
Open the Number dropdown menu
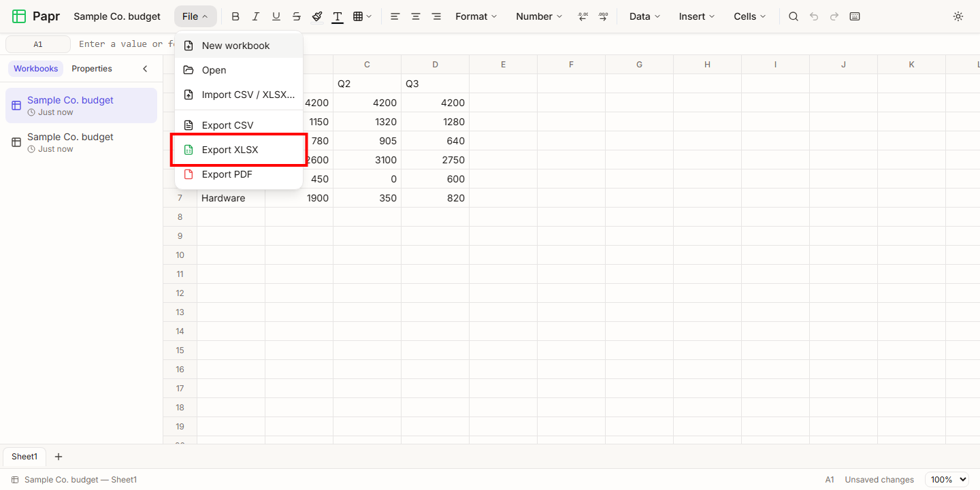(x=539, y=16)
